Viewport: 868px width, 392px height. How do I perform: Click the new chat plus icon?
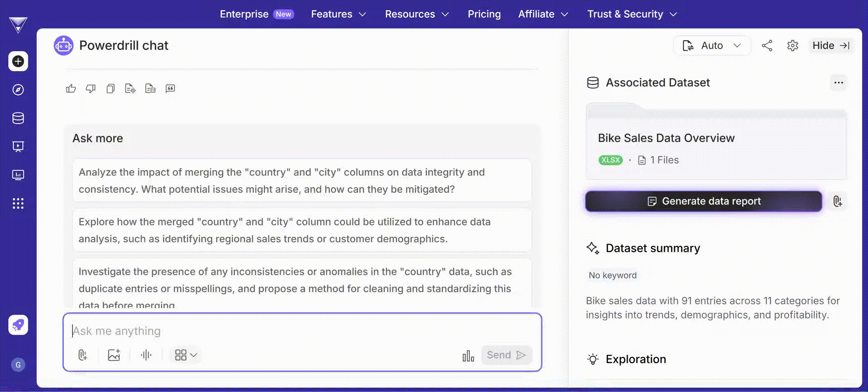click(18, 61)
